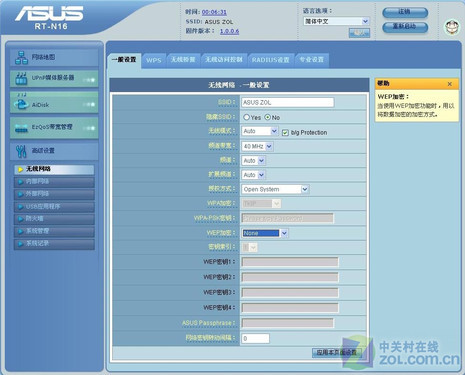Select No for hide SSID

(268, 117)
